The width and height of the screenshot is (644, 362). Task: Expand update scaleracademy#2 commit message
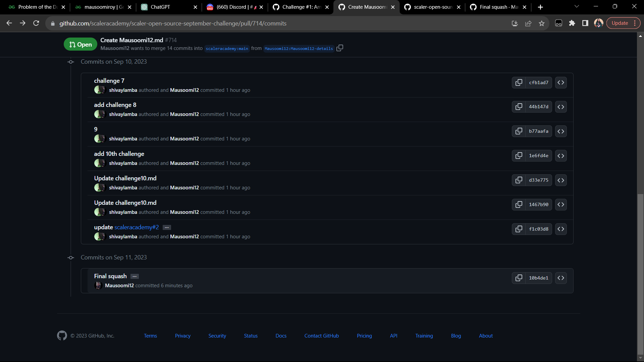[167, 228]
